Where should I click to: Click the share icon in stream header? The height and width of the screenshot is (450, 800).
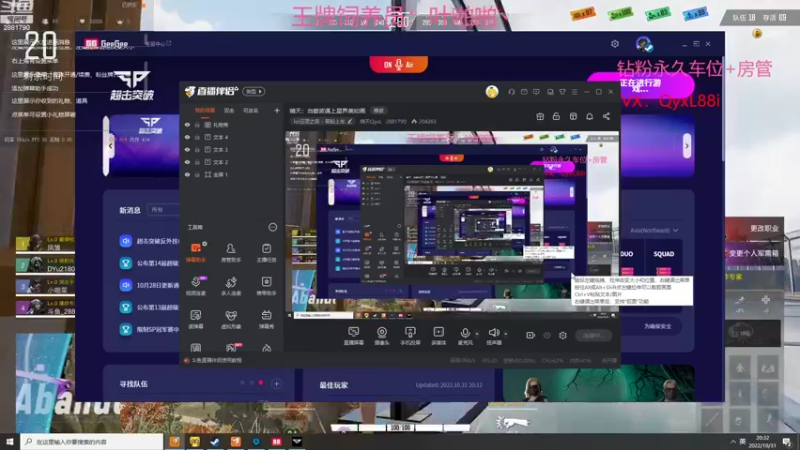pyautogui.click(x=606, y=116)
